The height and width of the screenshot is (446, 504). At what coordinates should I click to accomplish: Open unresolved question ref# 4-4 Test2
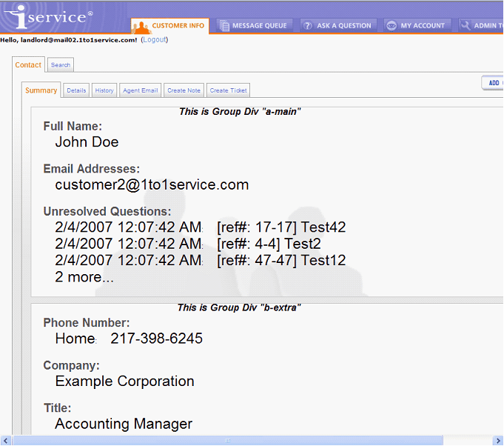coord(188,244)
